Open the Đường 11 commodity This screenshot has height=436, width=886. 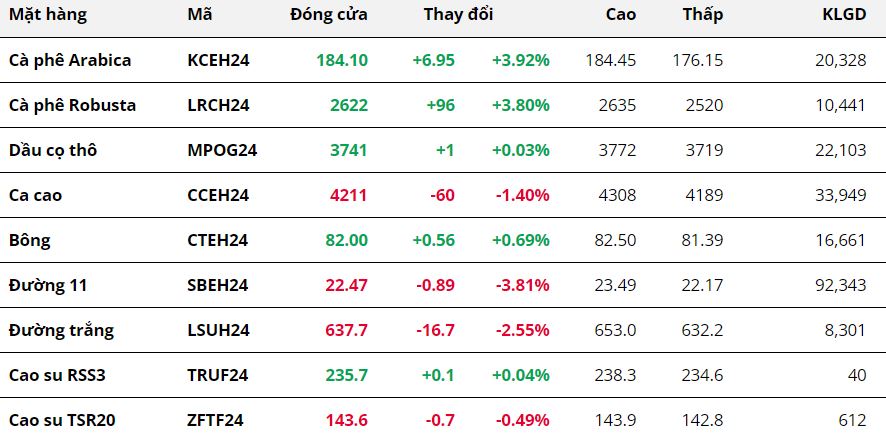(48, 285)
